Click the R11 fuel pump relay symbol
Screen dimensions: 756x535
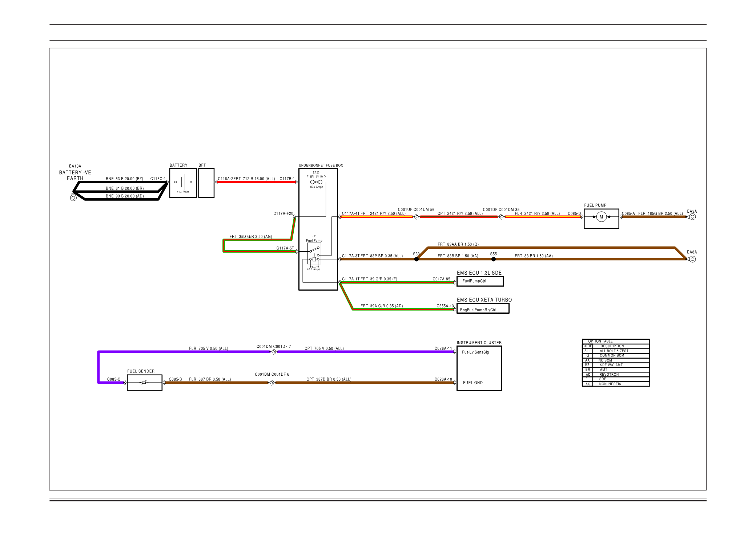[x=314, y=253]
